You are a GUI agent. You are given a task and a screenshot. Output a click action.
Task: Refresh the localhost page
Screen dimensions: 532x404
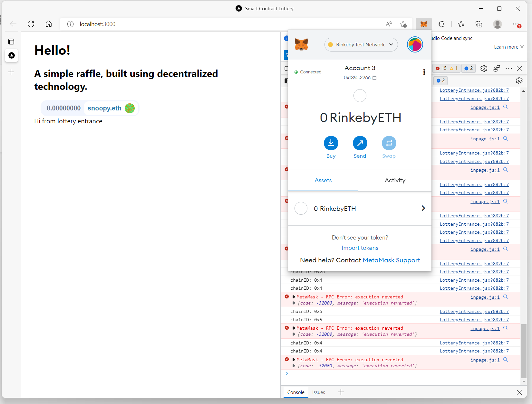click(31, 24)
